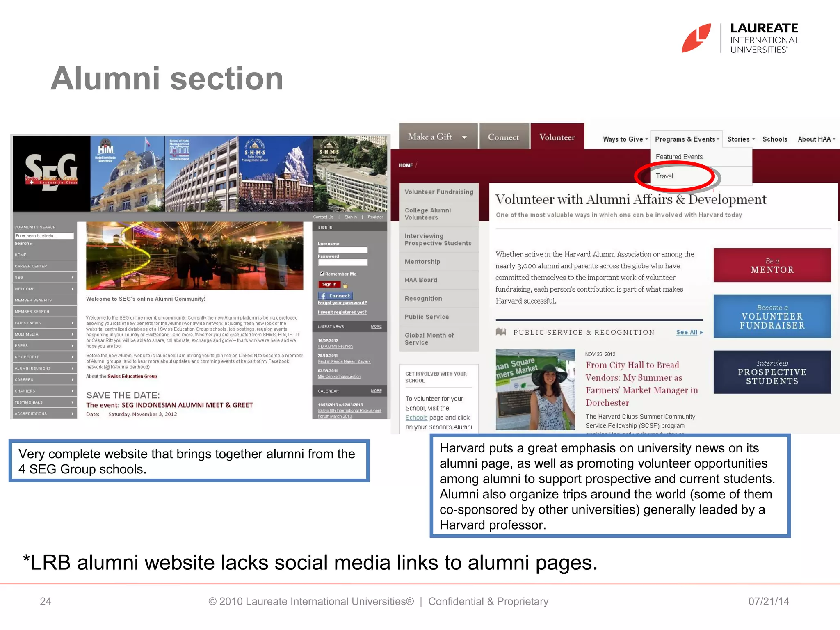
Task: Click the See All arrow icon
Action: pyautogui.click(x=702, y=332)
